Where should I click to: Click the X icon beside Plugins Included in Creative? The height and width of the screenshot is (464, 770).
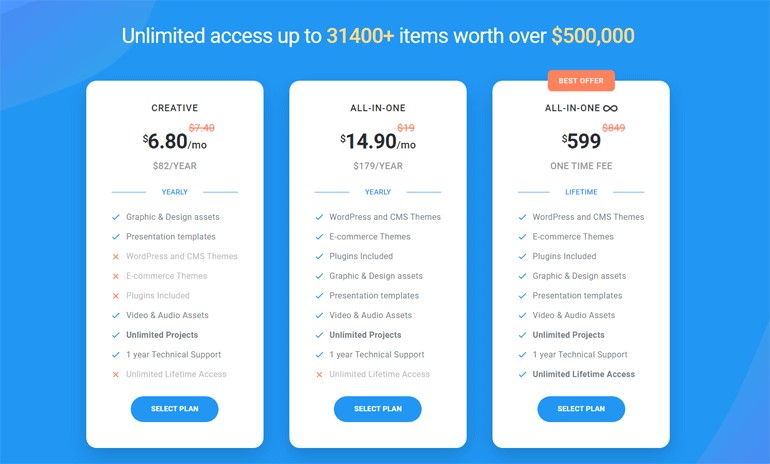coord(116,296)
